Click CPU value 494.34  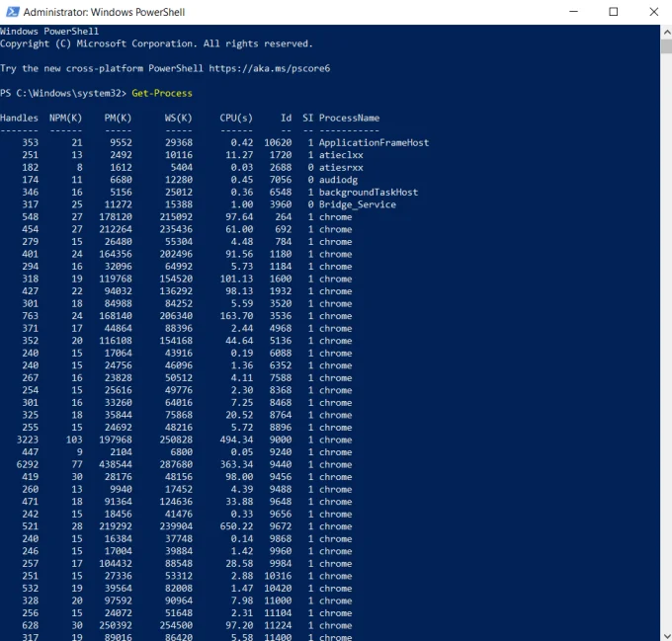236,440
